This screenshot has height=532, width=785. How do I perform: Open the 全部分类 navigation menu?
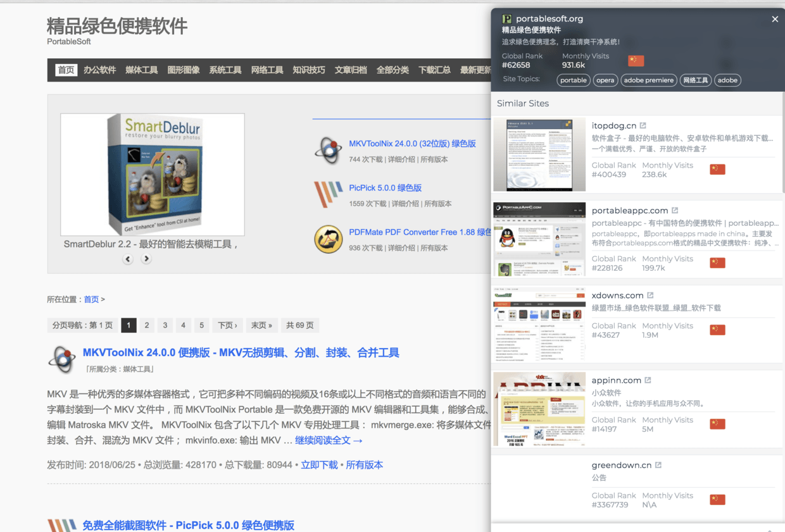pos(392,70)
